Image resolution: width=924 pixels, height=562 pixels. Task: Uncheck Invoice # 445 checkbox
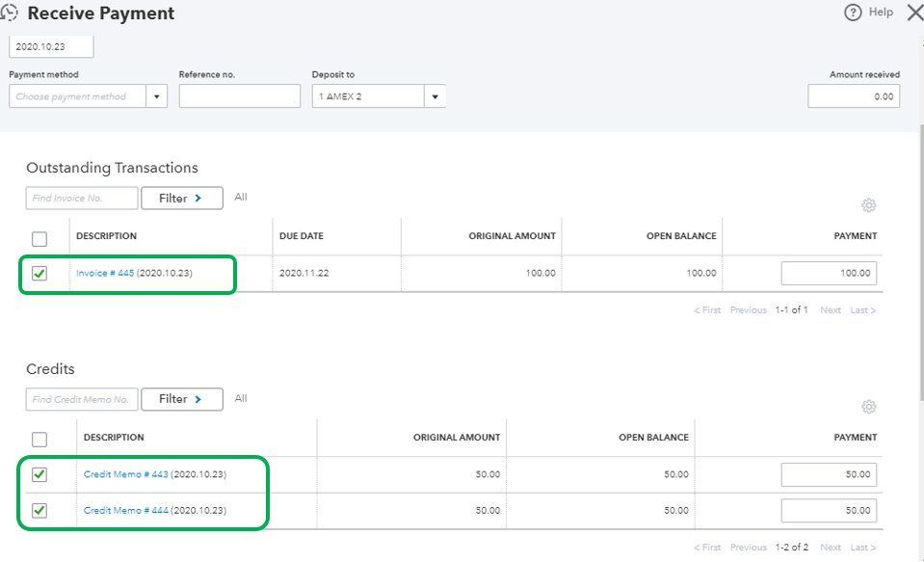click(x=40, y=274)
